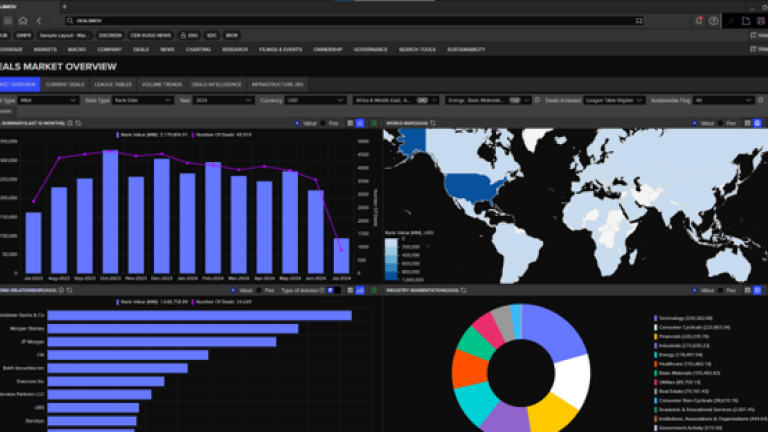Click the help question mark icon
768x432 pixels.
(x=713, y=20)
